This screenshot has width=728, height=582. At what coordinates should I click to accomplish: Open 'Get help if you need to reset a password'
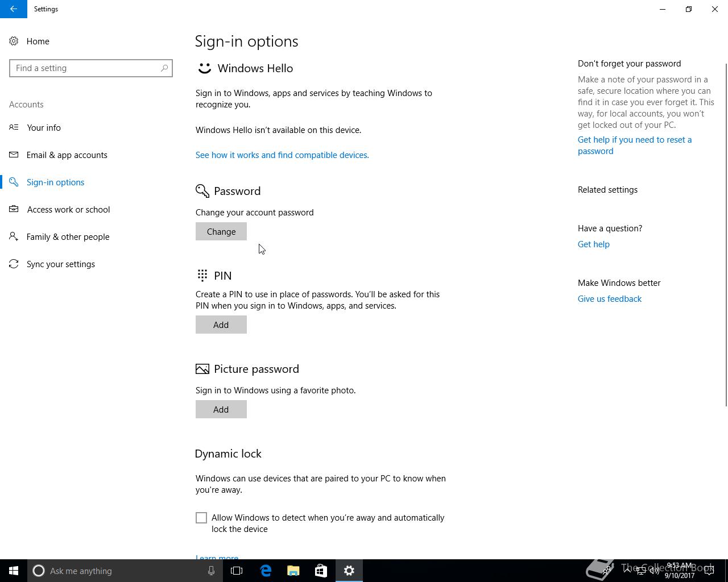click(x=635, y=145)
